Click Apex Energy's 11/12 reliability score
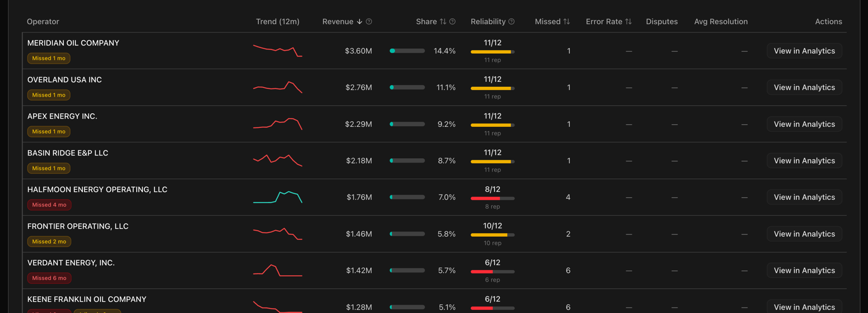The width and height of the screenshot is (868, 313). pyautogui.click(x=493, y=116)
